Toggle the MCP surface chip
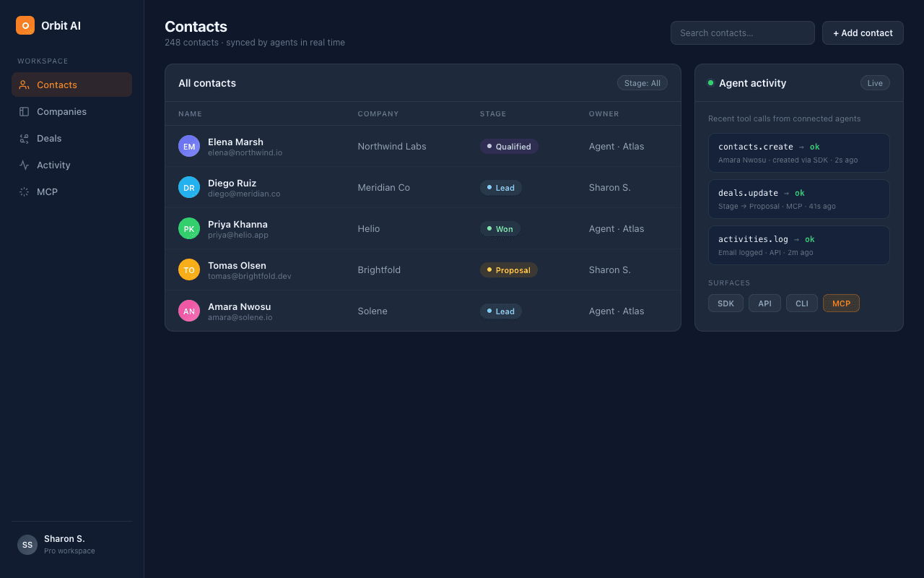The width and height of the screenshot is (924, 578). click(x=841, y=303)
